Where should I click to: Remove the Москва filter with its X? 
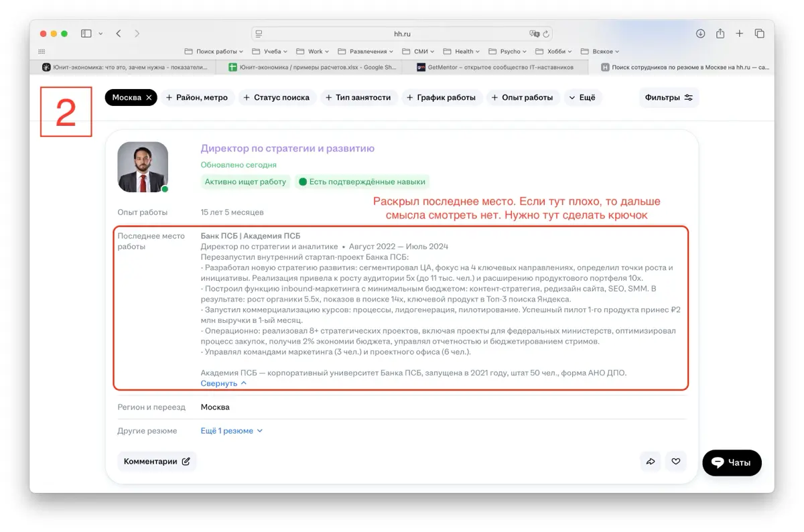point(149,98)
